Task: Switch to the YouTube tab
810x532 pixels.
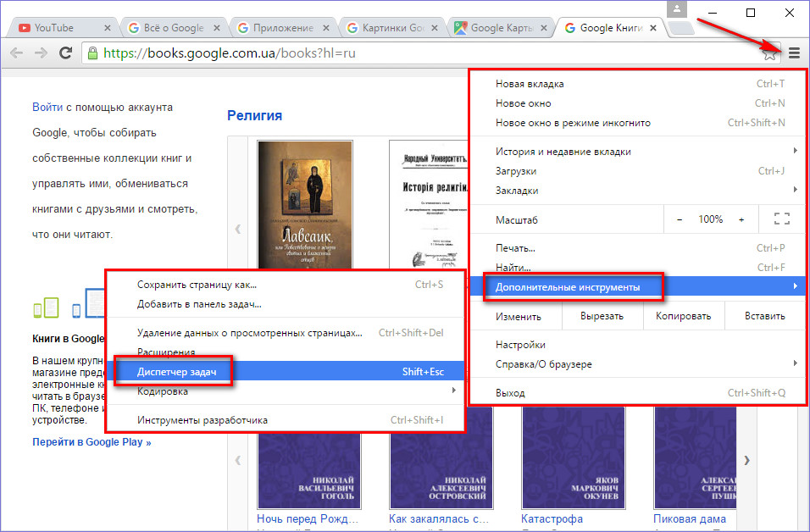Action: [x=64, y=28]
